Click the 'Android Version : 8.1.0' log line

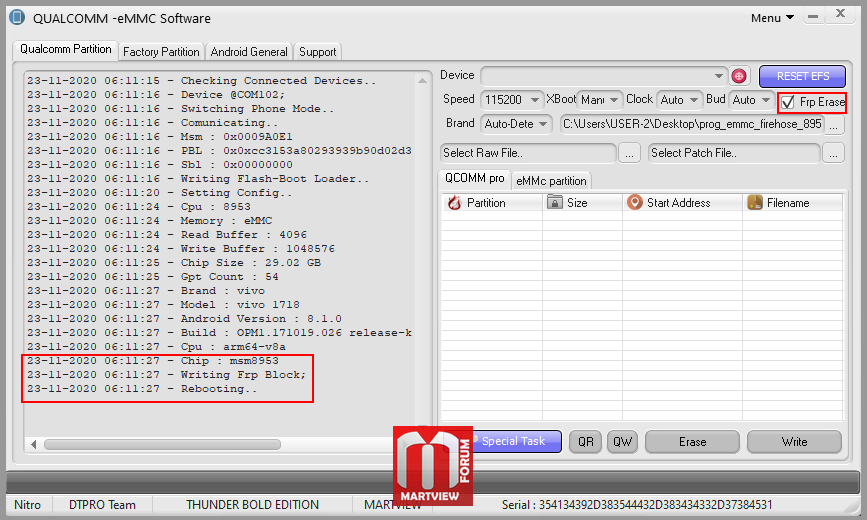click(184, 319)
